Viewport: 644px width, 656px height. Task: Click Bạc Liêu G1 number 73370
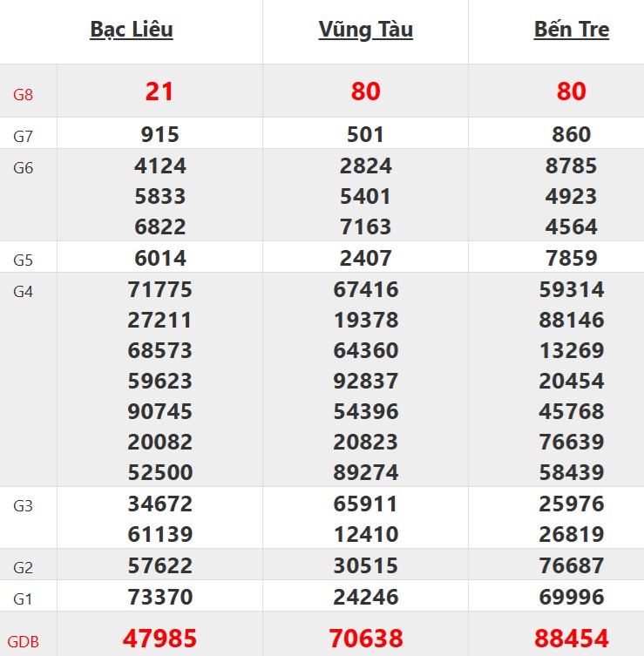[x=159, y=597]
